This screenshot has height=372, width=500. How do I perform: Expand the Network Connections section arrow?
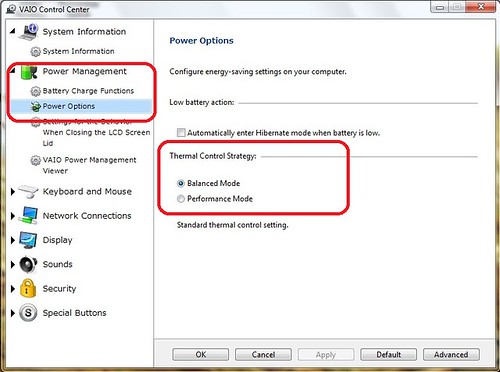click(x=13, y=216)
